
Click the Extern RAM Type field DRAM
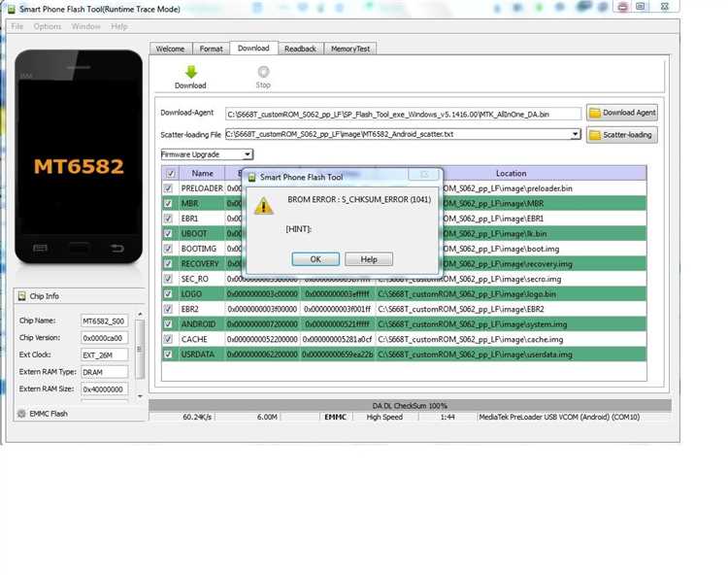click(104, 373)
